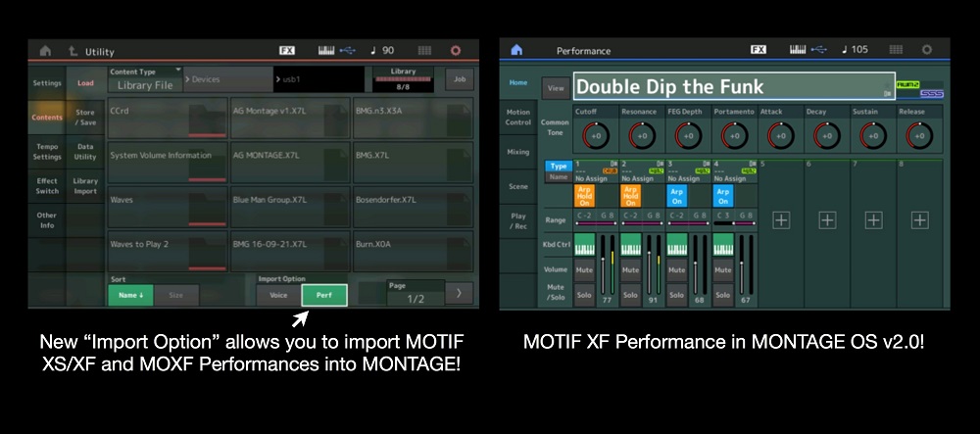Go to the Devices path level
The image size is (980, 434).
tap(228, 80)
